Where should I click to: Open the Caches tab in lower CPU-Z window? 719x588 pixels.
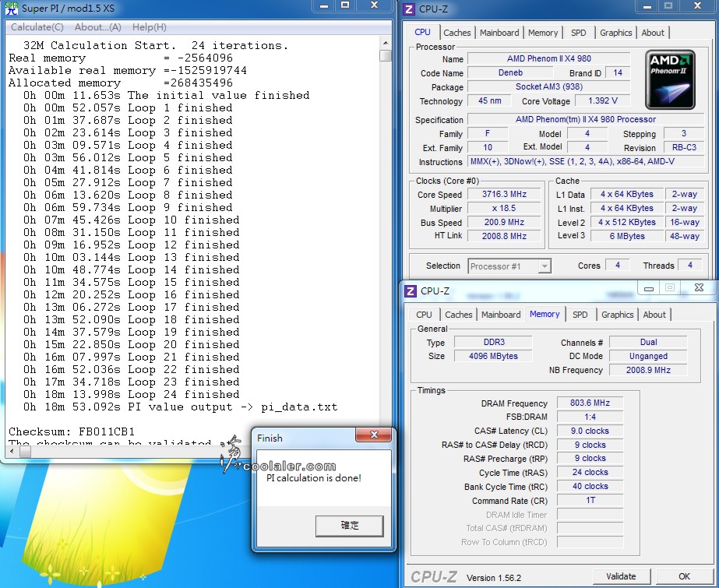tap(459, 315)
